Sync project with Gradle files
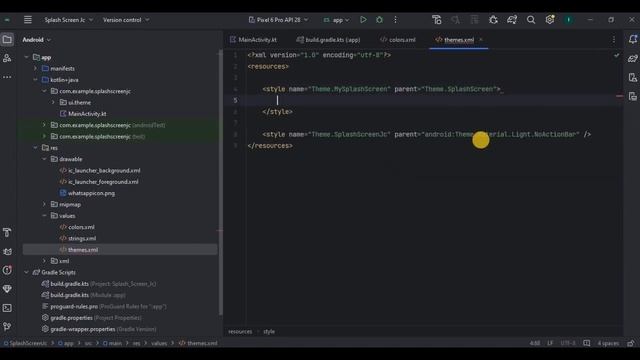This screenshot has height=360, width=640. pyautogui.click(x=512, y=20)
